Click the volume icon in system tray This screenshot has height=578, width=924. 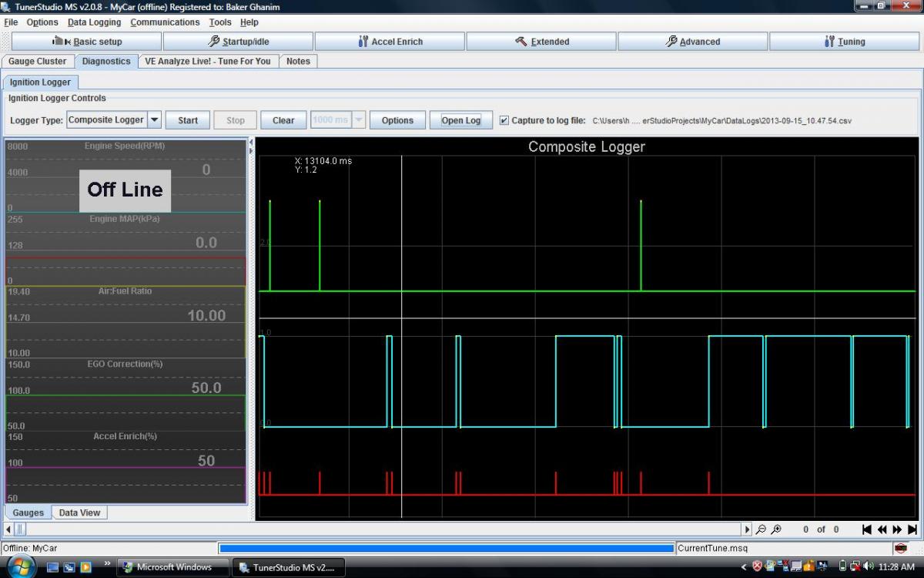pos(869,566)
